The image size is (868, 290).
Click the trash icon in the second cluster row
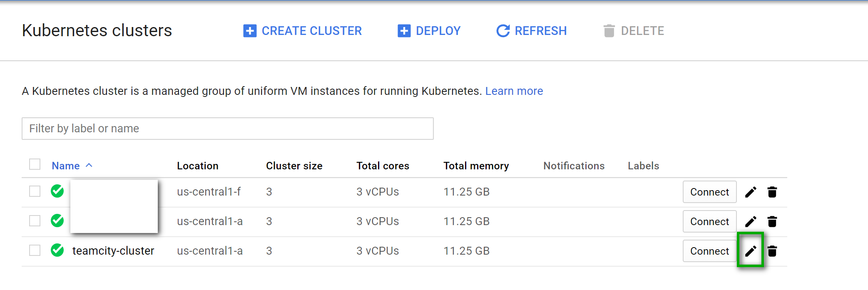(772, 221)
